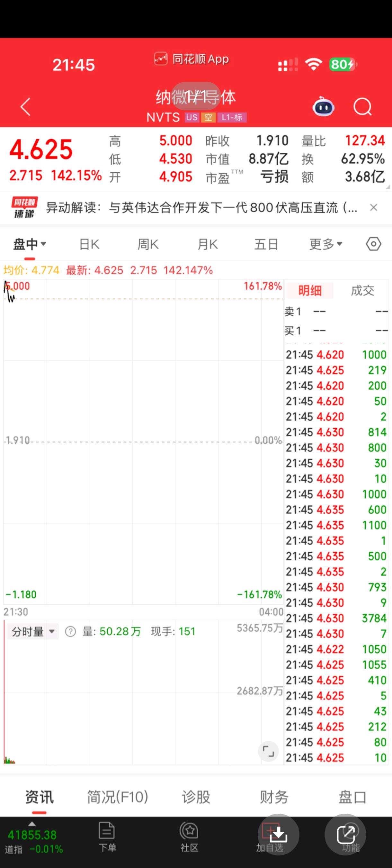
Task: Tap the 开 value 4.905
Action: (x=175, y=176)
